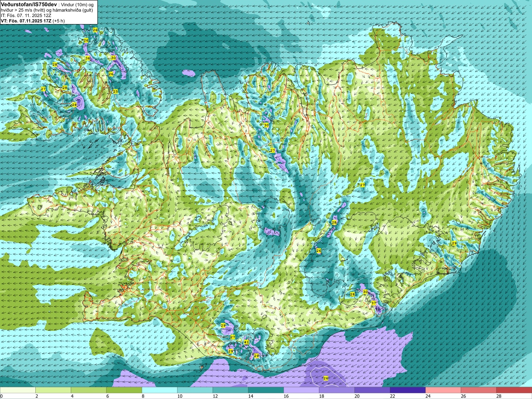Click the legend scale number '14'

(251, 396)
